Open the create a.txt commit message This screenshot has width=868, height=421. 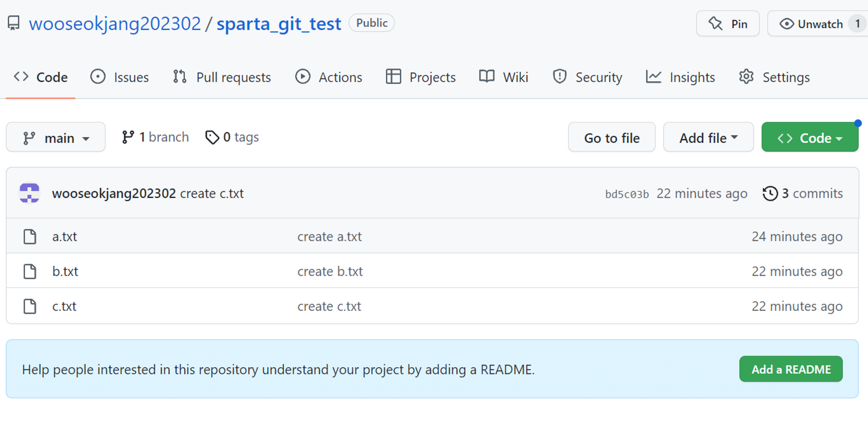pyautogui.click(x=329, y=237)
